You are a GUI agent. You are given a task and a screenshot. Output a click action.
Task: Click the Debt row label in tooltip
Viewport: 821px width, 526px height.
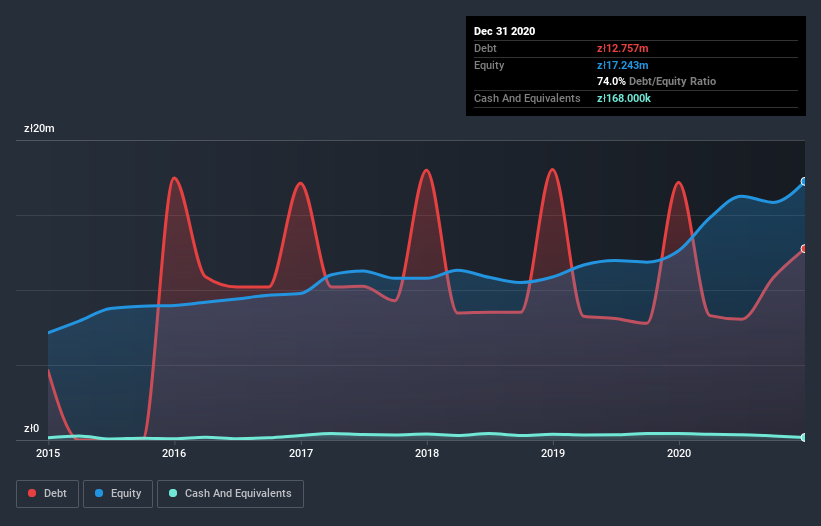tap(485, 48)
